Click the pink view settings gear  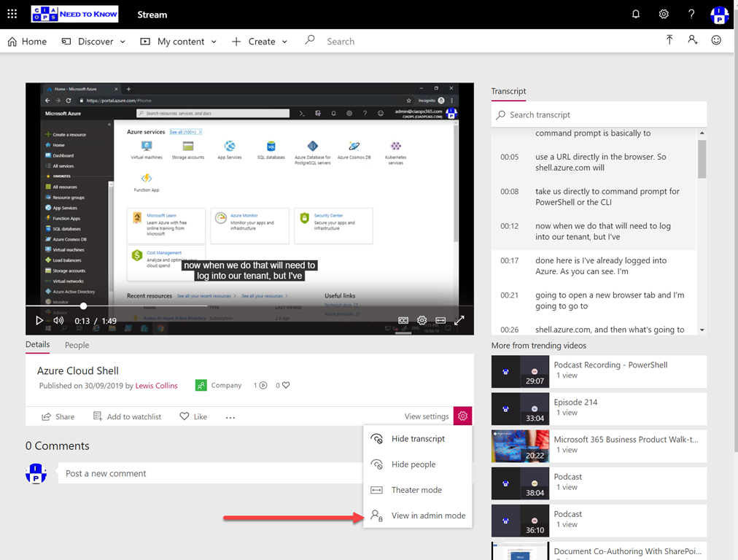(462, 416)
